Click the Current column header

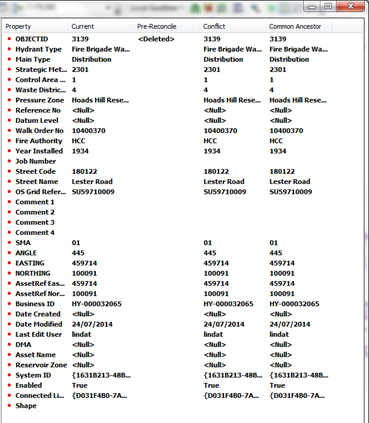[102, 26]
